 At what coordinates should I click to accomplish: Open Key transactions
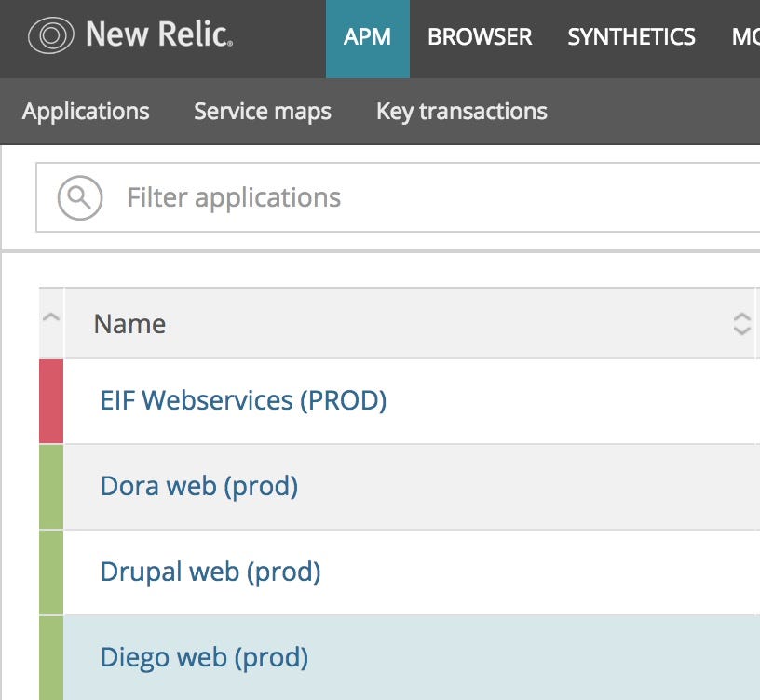click(x=462, y=112)
